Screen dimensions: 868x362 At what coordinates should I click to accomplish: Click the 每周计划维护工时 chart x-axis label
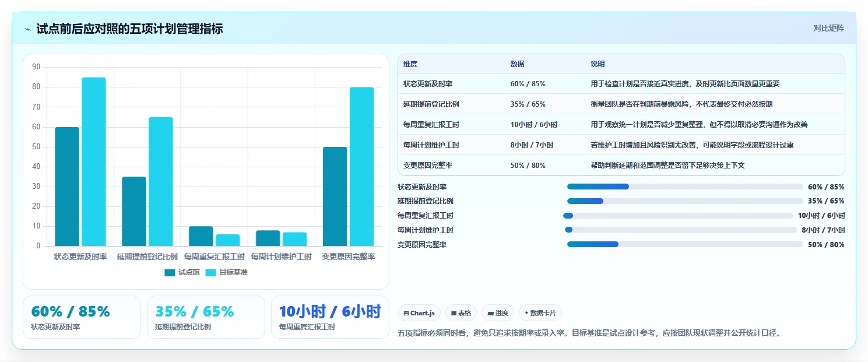[282, 256]
